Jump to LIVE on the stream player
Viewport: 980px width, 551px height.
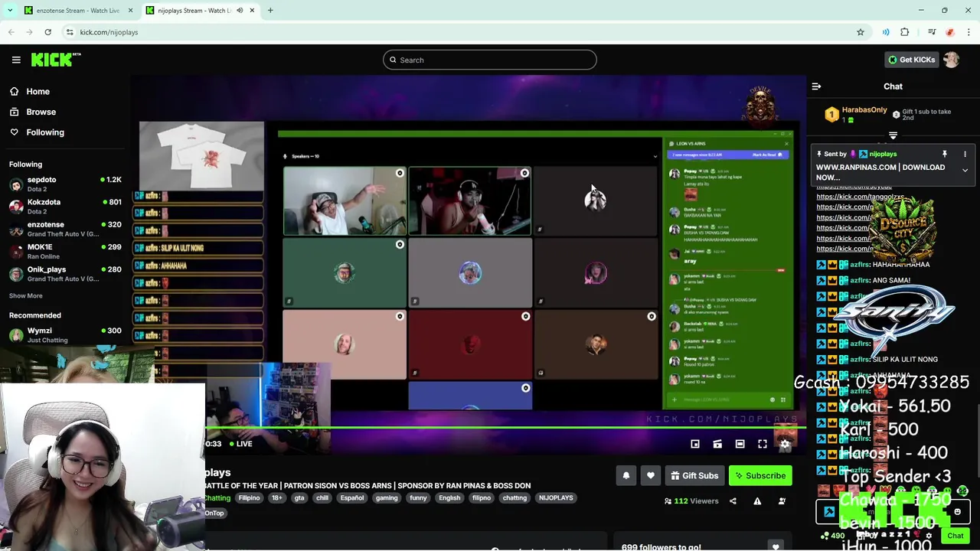[240, 444]
